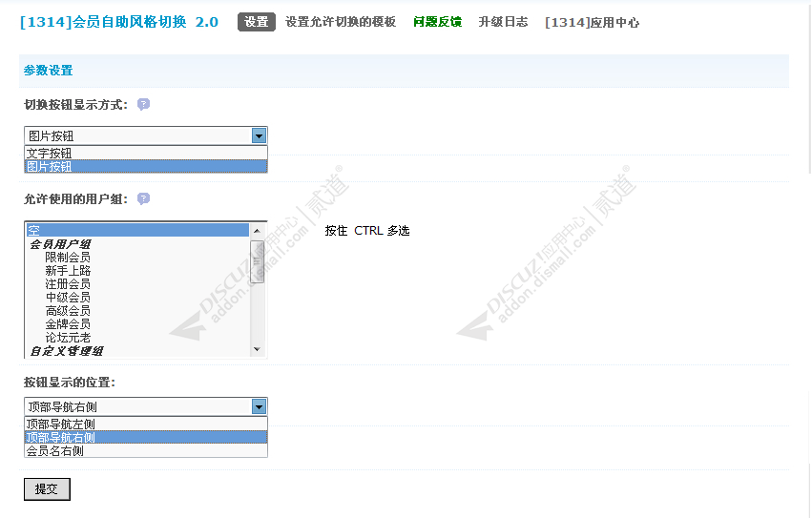Open 设置允许切换的模板 tab
This screenshot has width=812, height=518.
[341, 22]
